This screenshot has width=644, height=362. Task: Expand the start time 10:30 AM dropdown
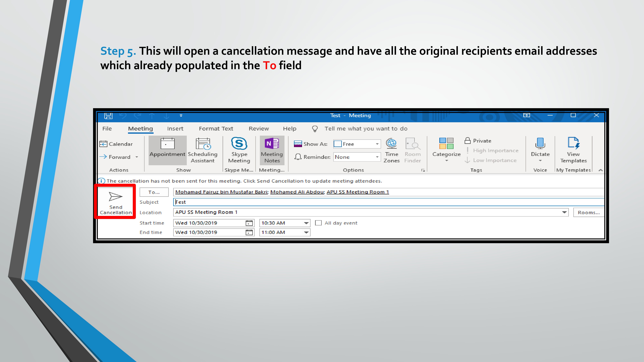[306, 223]
